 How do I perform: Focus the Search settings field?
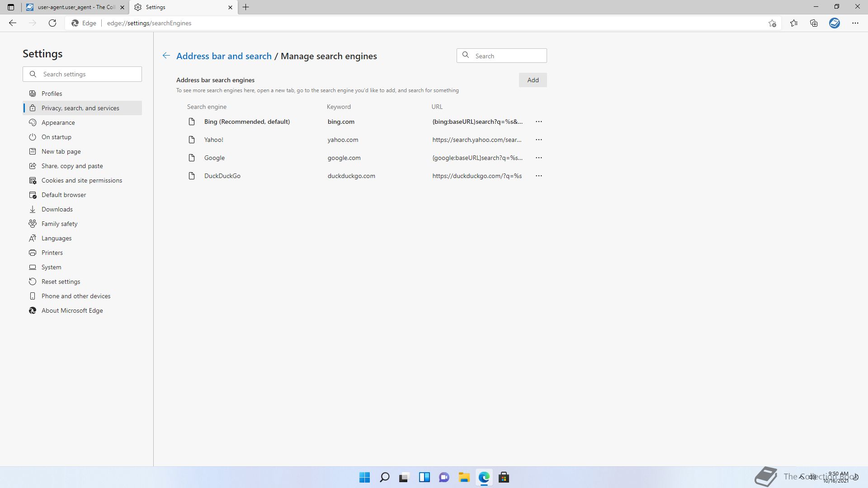coord(82,74)
